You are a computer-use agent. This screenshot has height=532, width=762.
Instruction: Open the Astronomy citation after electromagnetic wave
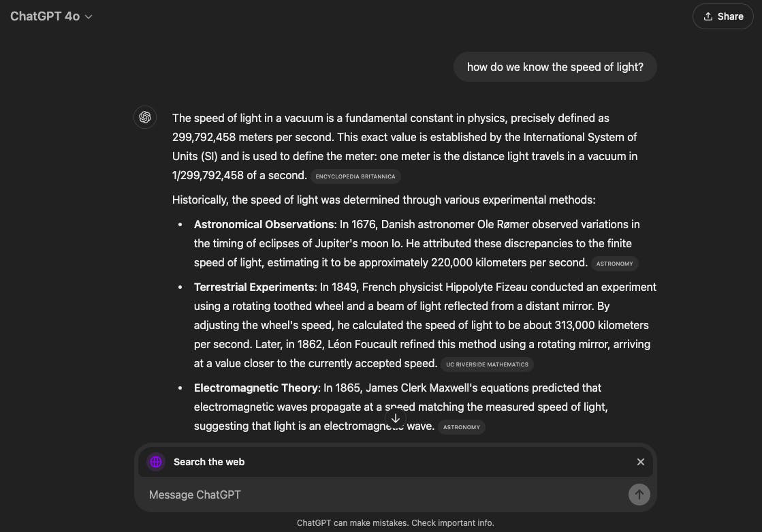[461, 427]
